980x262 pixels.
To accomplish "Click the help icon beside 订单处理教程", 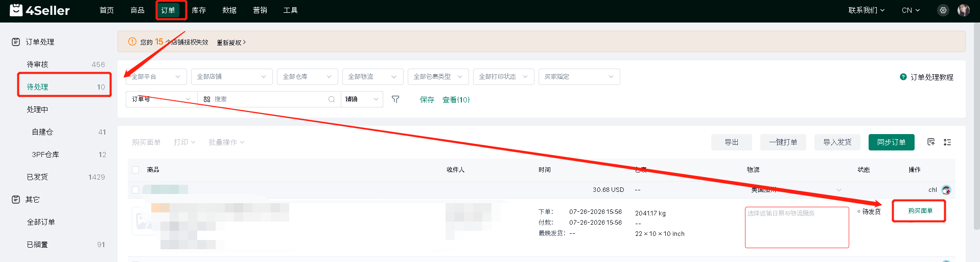I will tap(903, 77).
